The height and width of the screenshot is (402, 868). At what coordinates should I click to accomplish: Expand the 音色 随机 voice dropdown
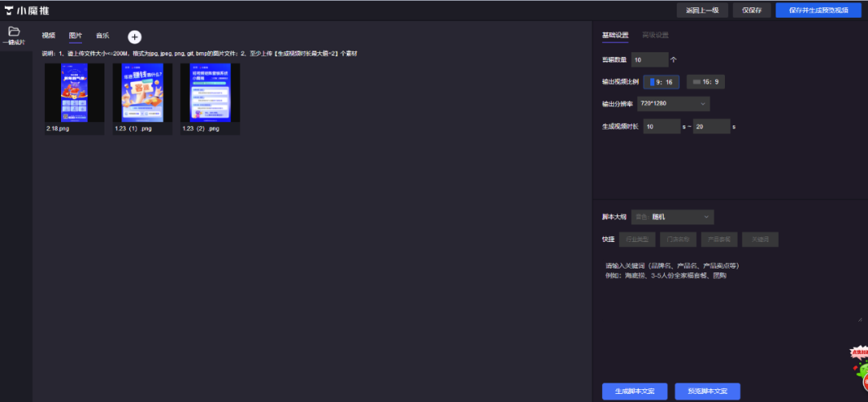point(673,217)
